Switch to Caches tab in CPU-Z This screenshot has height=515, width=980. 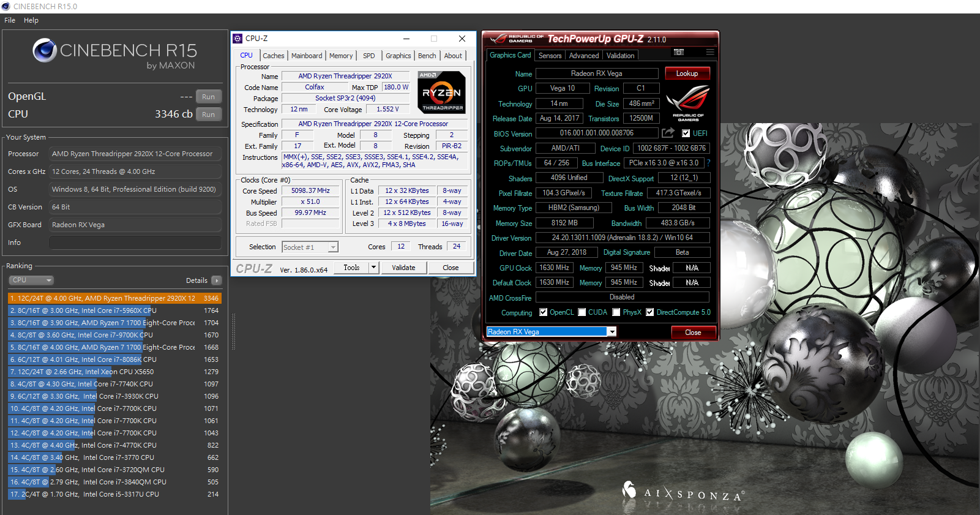pos(274,56)
